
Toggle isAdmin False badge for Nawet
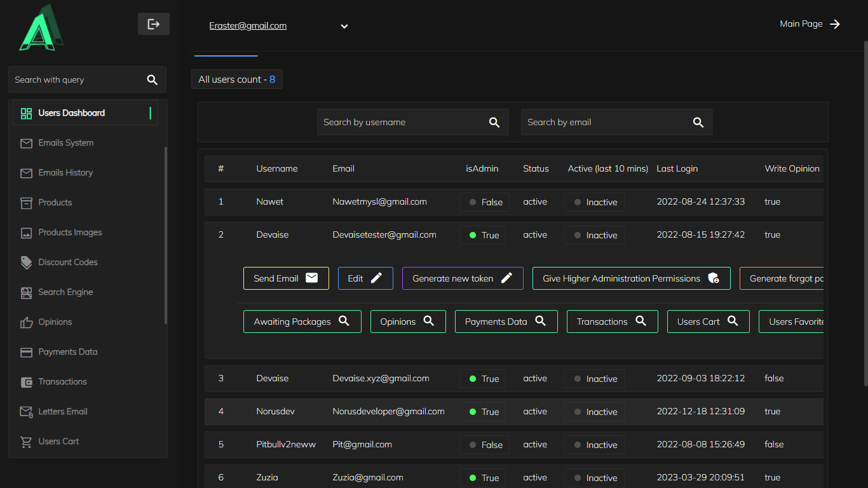[x=485, y=202]
